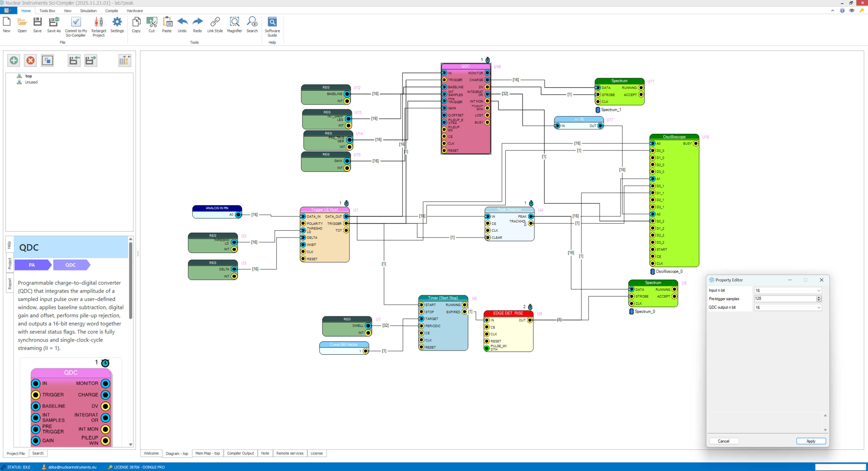
Task: Save the project with the Save icon
Action: click(x=37, y=25)
